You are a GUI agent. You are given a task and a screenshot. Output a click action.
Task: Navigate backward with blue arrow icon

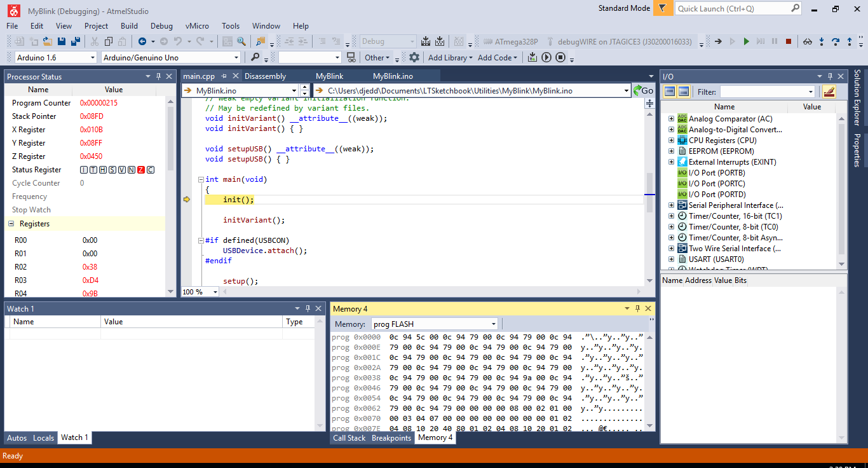click(x=142, y=41)
